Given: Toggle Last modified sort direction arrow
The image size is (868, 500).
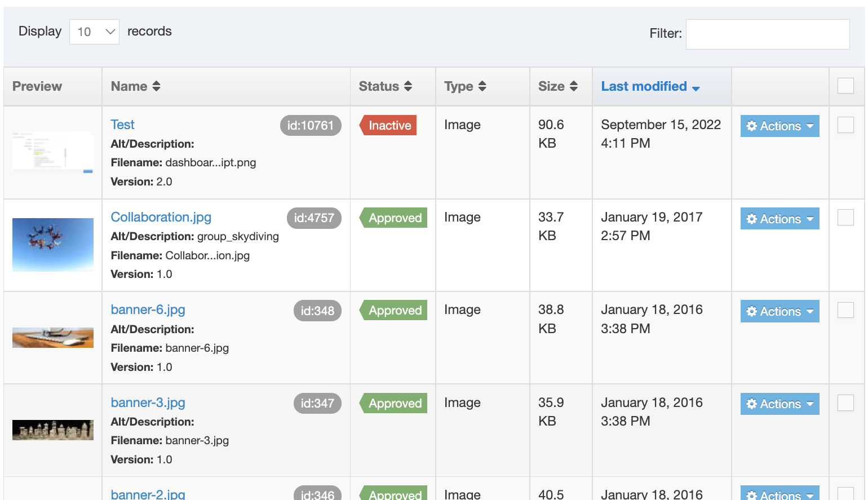Looking at the screenshot, I should tap(696, 88).
